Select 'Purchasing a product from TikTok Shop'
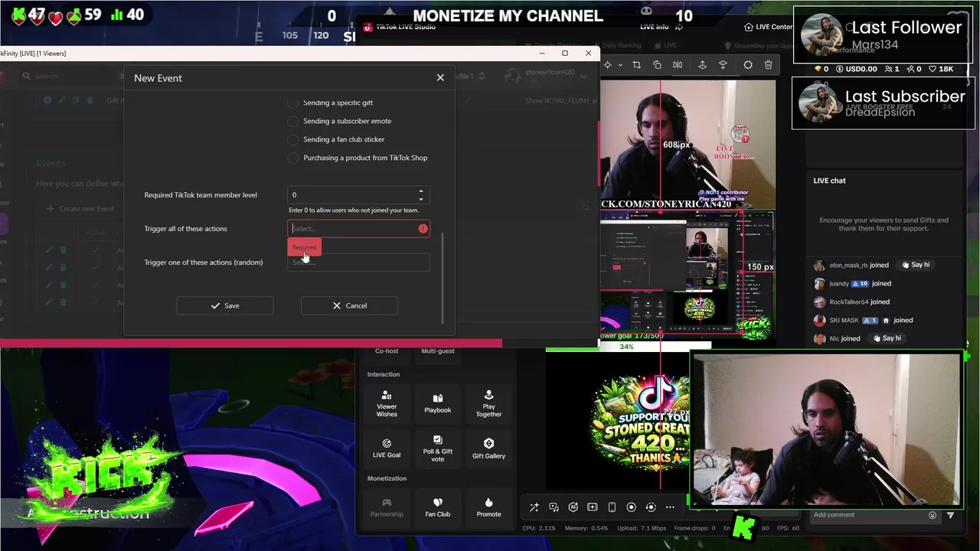This screenshot has height=551, width=980. 292,158
